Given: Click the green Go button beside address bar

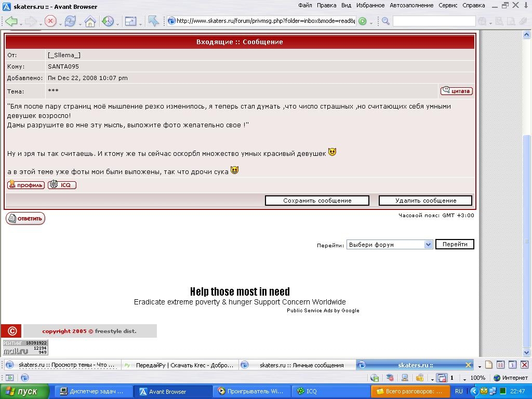Looking at the screenshot, I should tap(363, 21).
